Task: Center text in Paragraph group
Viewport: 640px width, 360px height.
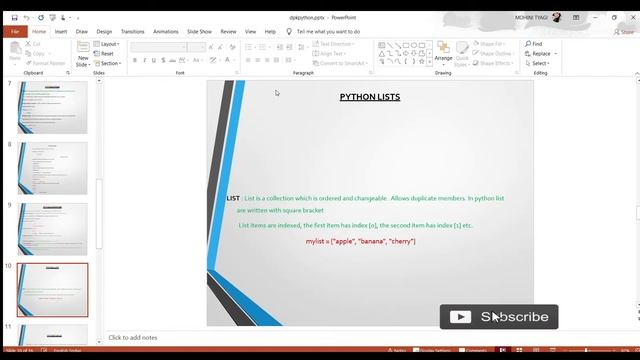Action: pyautogui.click(x=258, y=60)
